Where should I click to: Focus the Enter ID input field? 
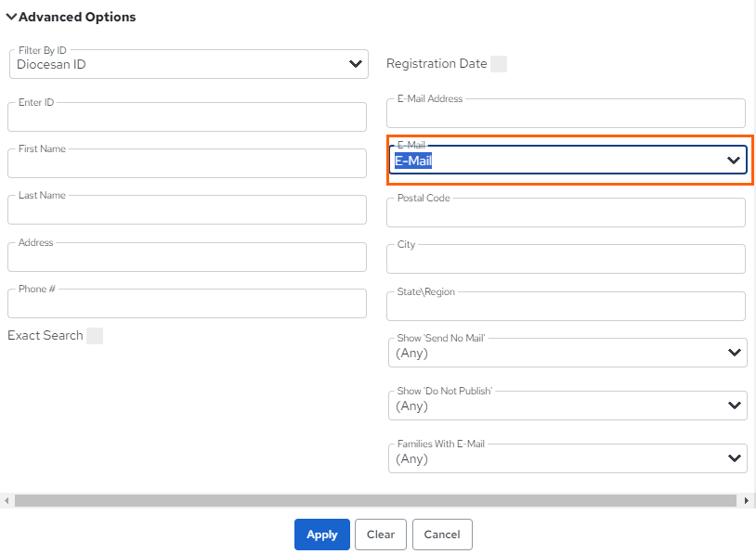(x=187, y=117)
